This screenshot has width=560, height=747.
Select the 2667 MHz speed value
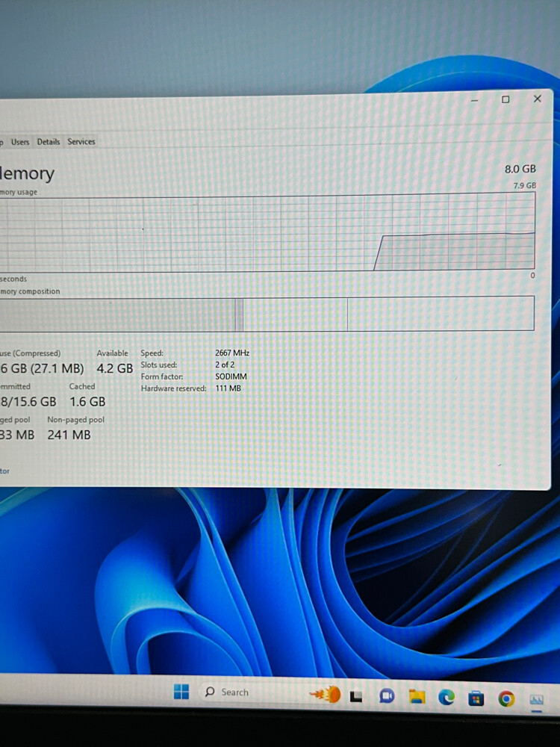[x=232, y=353]
